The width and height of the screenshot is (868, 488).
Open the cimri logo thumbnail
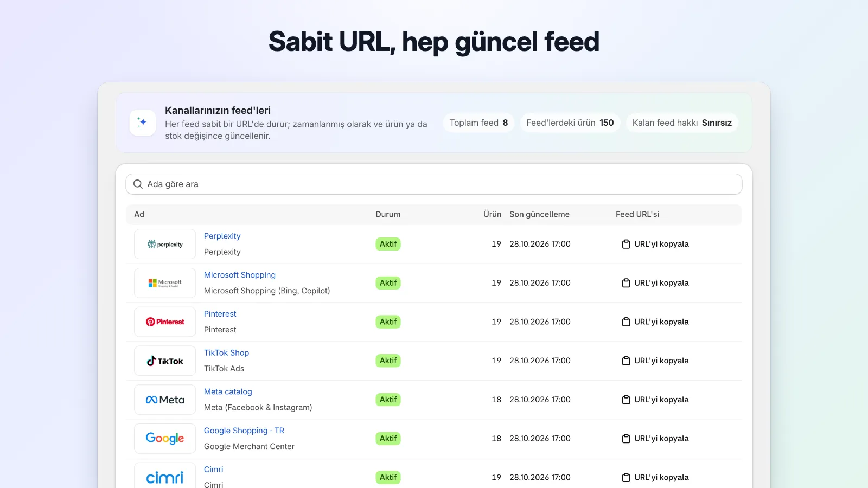tap(165, 476)
